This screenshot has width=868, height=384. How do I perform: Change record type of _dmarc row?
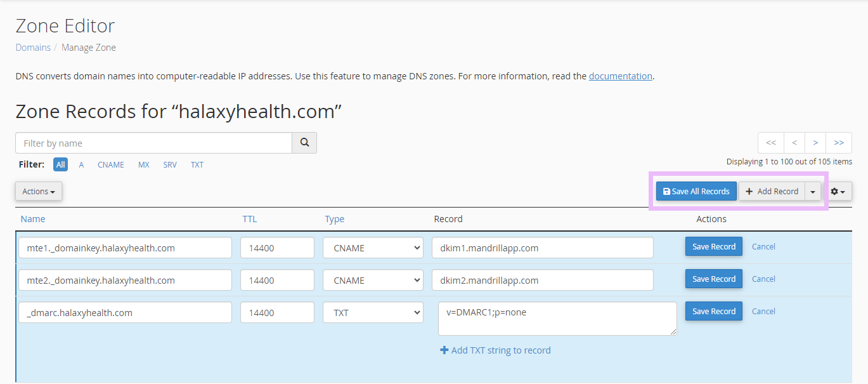(373, 312)
